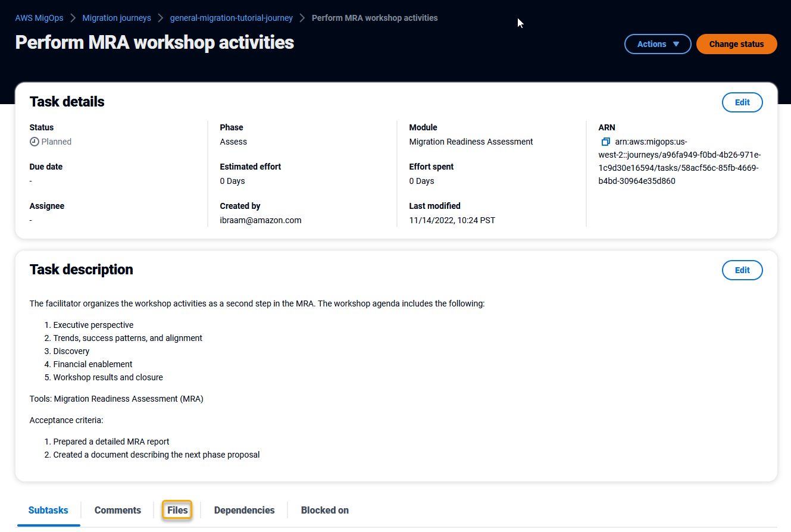This screenshot has height=532, width=791.
Task: Click chevron before Perform MRA workshop breadcrumb
Action: (x=302, y=18)
